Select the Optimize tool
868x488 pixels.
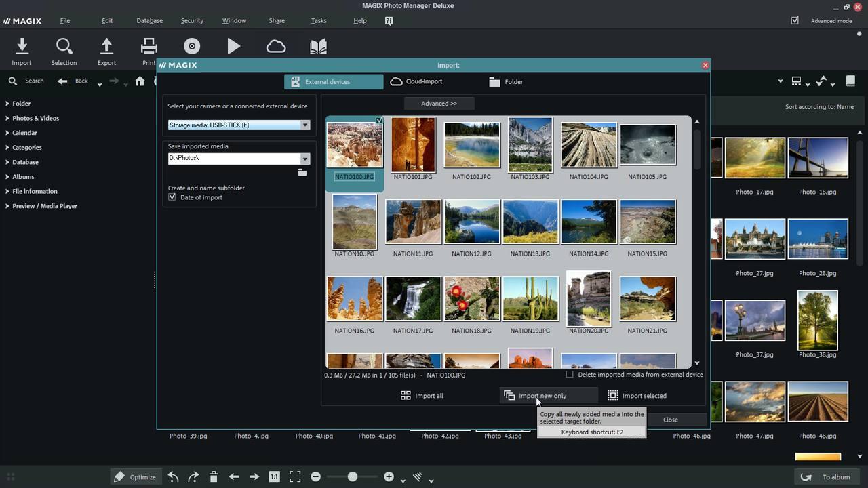pyautogui.click(x=136, y=476)
